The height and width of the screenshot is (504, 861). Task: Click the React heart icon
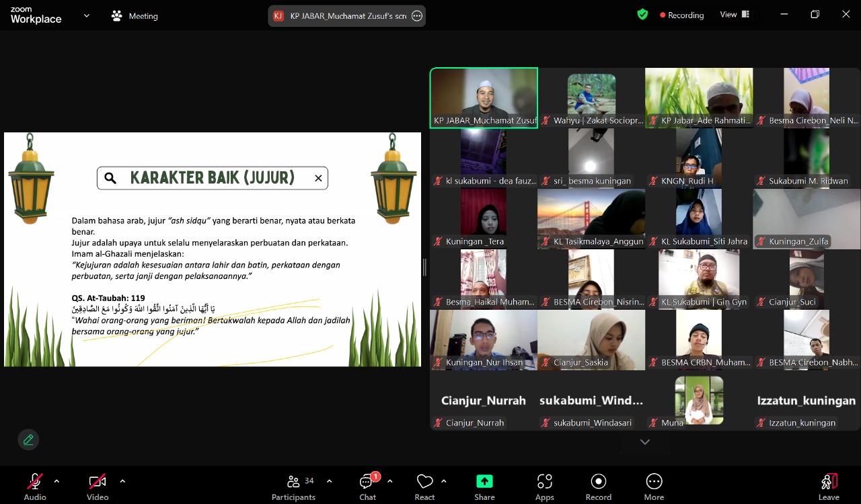[x=424, y=487]
